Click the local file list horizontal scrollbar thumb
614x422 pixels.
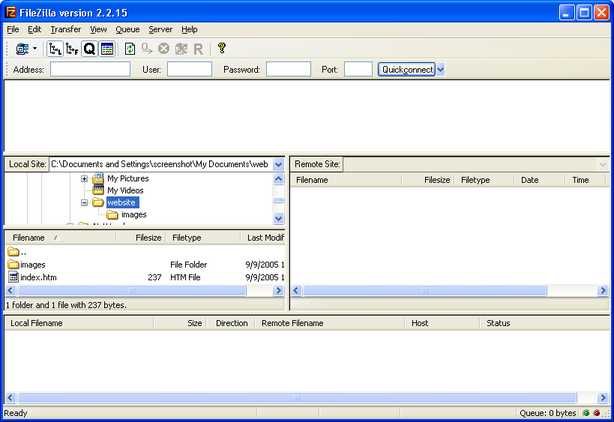pos(132,290)
